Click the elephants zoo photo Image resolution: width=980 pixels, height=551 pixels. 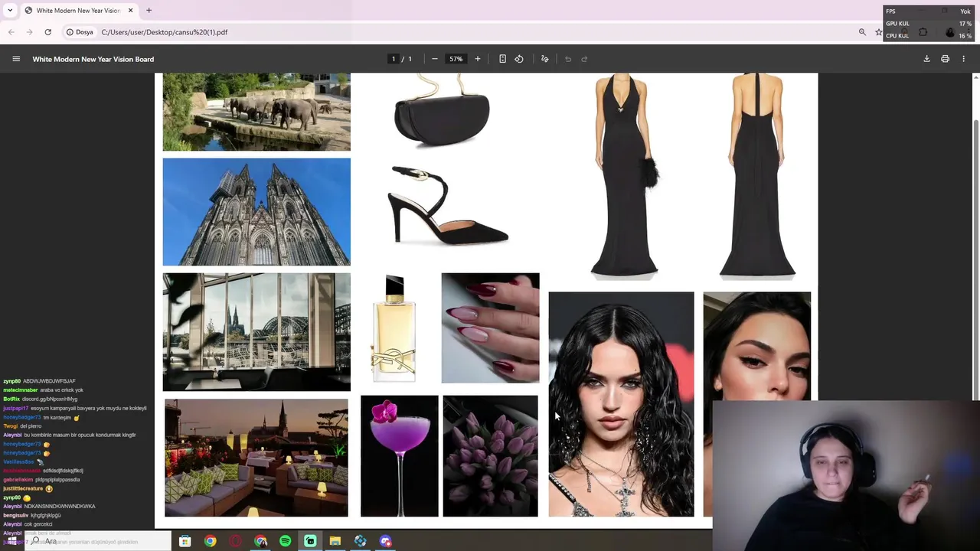click(x=256, y=112)
